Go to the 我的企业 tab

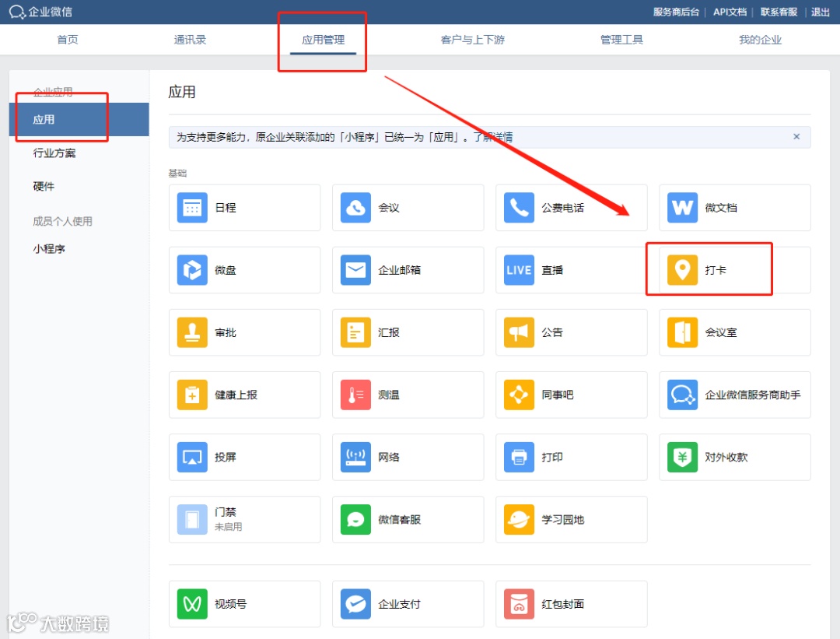[x=760, y=40]
